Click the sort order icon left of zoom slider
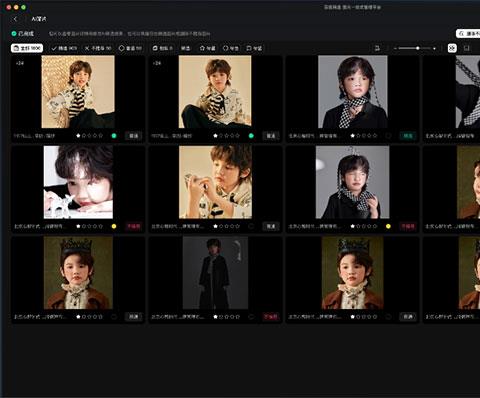Viewport: 480px width, 398px height. coord(377,48)
